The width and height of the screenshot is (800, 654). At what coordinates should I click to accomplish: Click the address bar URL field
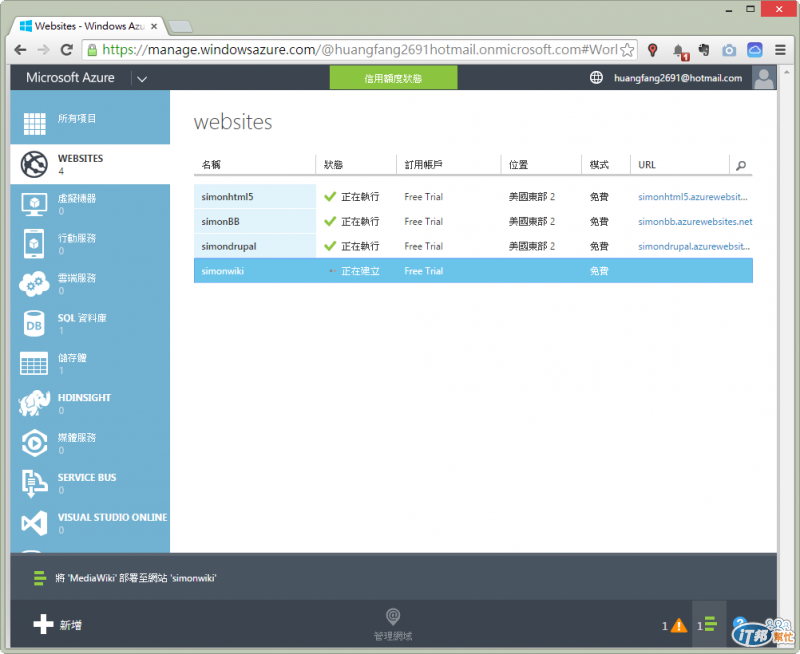[359, 50]
